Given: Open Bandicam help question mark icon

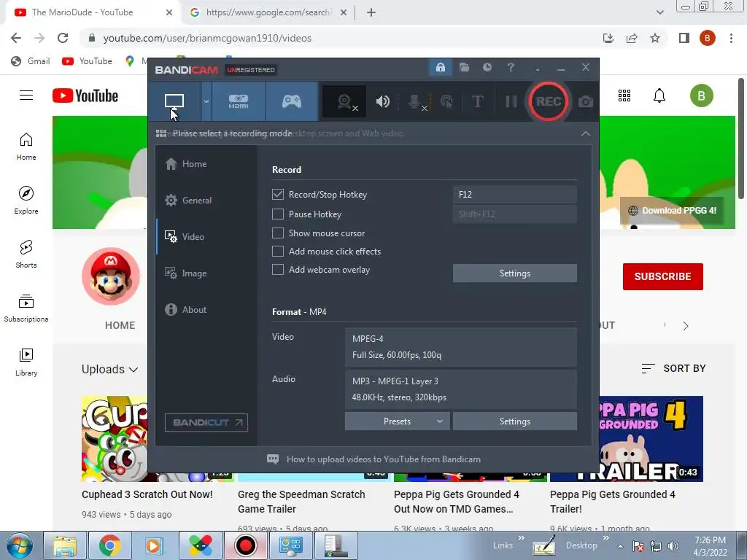Looking at the screenshot, I should click(x=511, y=68).
